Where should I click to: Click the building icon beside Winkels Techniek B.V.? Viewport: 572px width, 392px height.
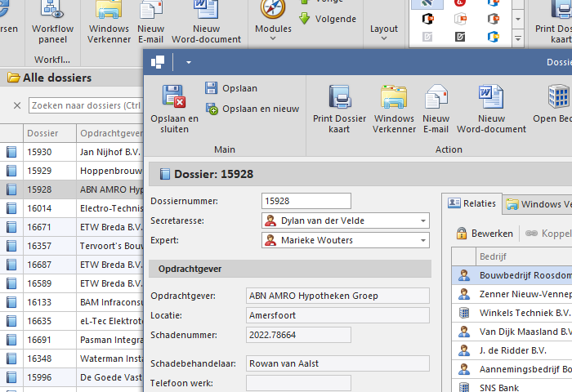(x=463, y=313)
